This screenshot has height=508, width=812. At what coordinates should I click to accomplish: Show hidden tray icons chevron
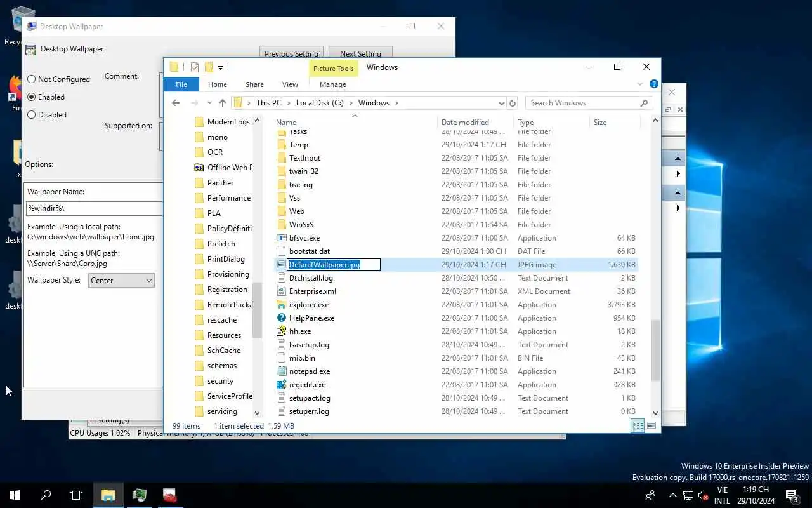[x=672, y=495]
